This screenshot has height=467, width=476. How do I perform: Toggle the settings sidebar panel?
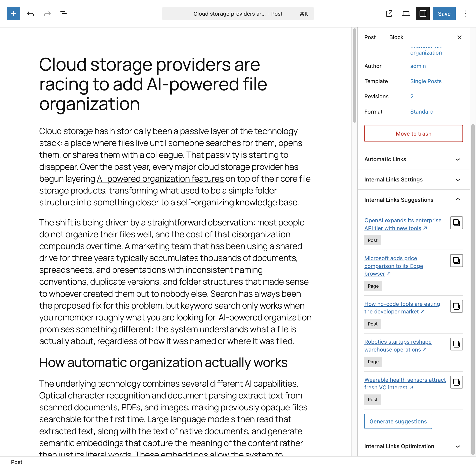pos(423,14)
